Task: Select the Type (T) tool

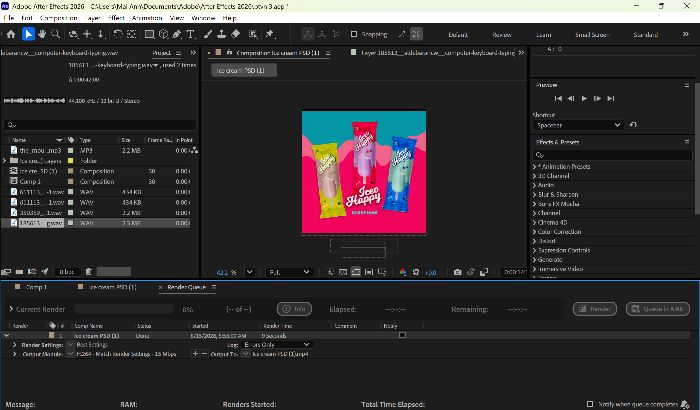Action: point(191,34)
